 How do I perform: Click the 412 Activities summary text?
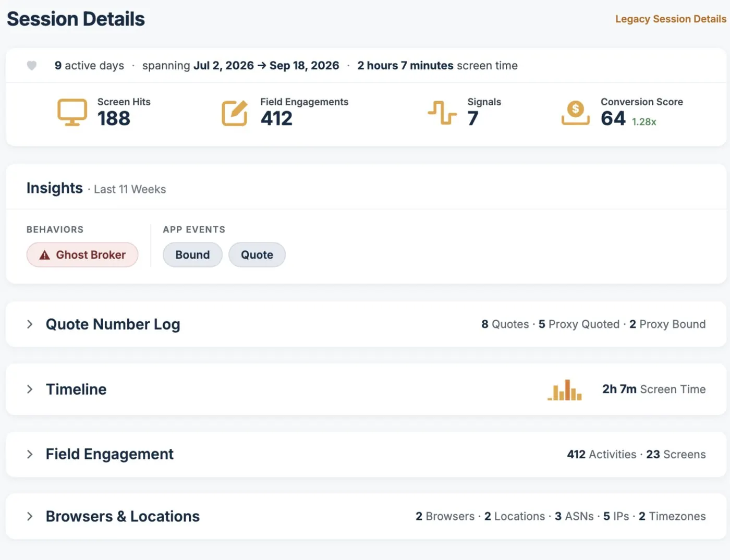point(602,454)
